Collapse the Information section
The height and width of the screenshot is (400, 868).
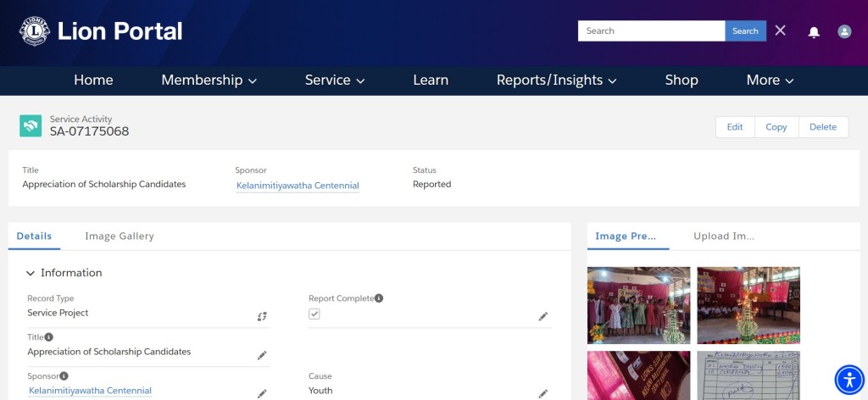(x=31, y=273)
